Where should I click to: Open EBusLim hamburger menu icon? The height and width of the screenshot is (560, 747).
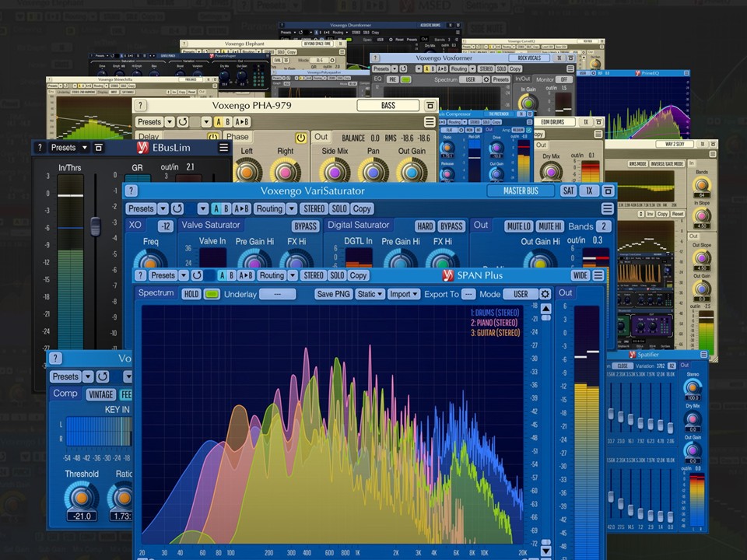tap(223, 148)
